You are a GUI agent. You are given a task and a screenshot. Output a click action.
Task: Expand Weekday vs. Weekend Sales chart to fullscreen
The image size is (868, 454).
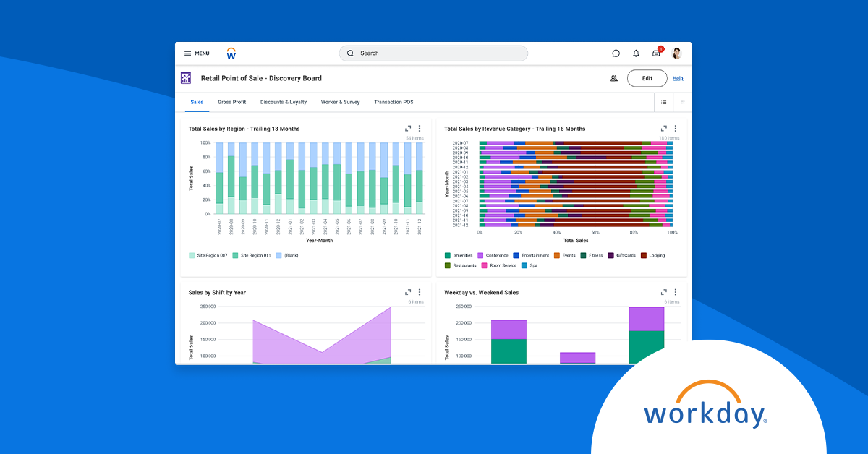(664, 292)
